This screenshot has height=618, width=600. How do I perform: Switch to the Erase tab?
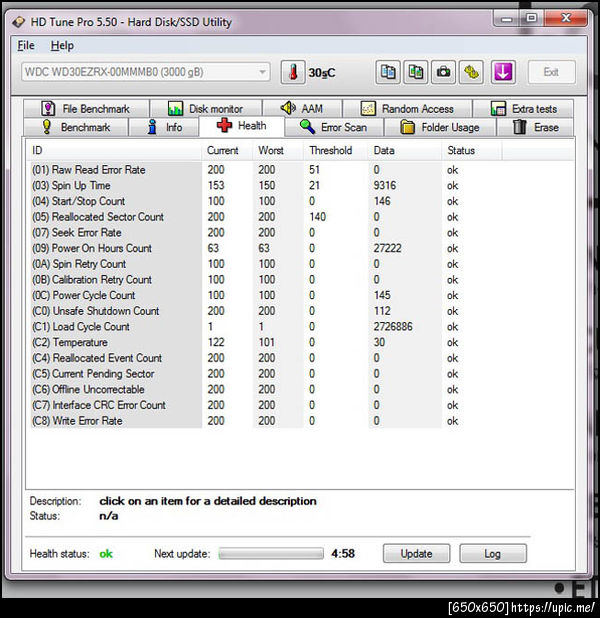pos(535,127)
